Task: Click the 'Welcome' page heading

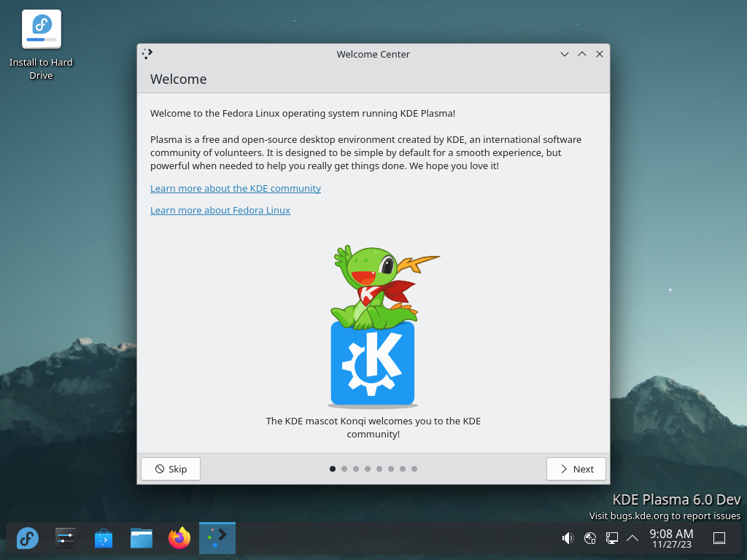Action: coord(178,79)
